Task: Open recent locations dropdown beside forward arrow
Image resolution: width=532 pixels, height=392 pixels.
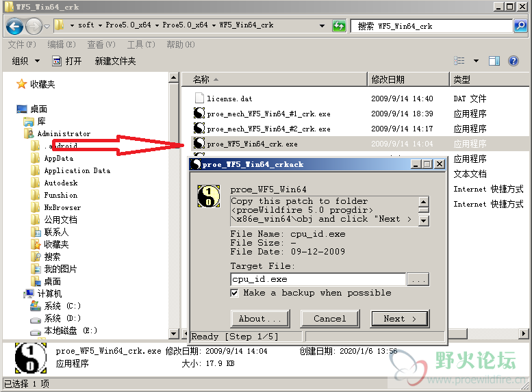Action: pos(47,26)
